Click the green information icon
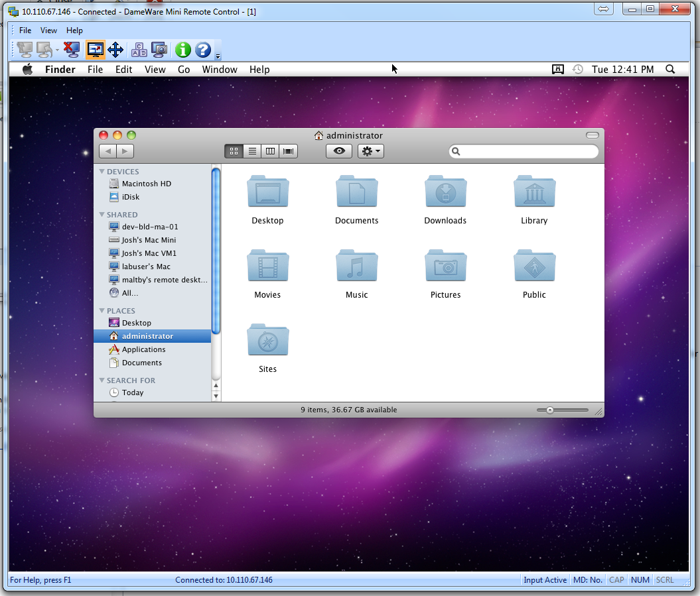Viewport: 700px width, 596px height. (182, 50)
